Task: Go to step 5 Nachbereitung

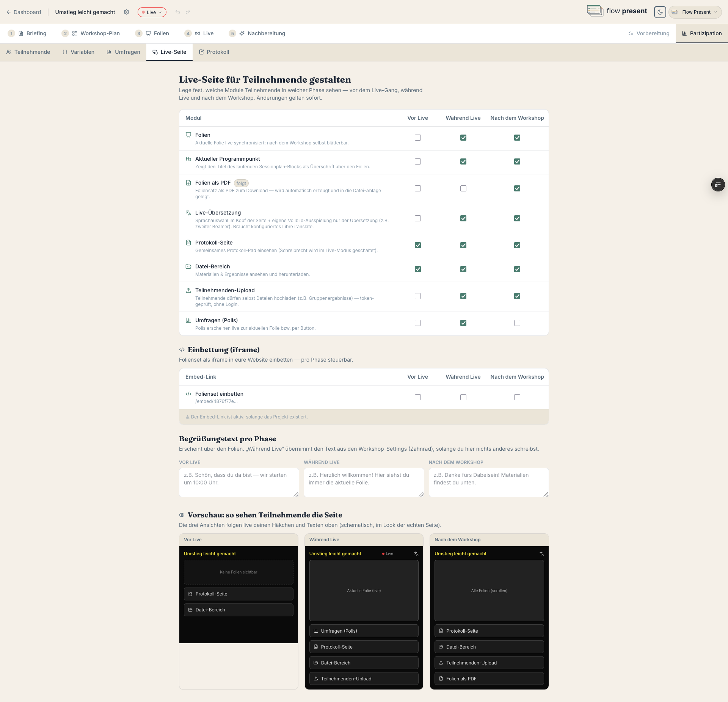Action: (x=257, y=33)
